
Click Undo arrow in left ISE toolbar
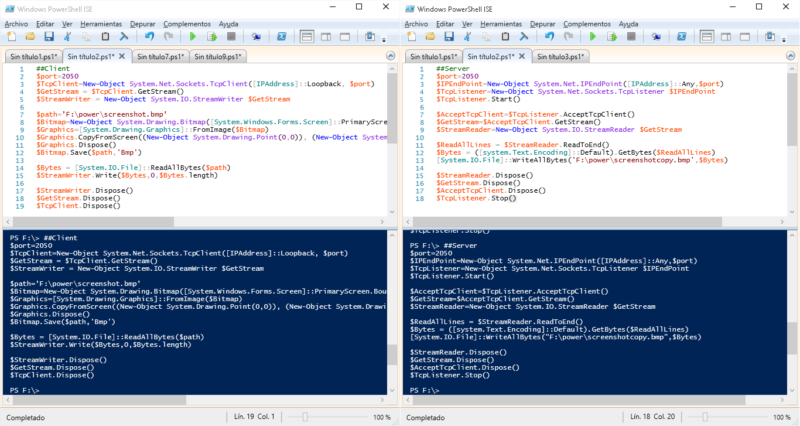click(x=149, y=36)
